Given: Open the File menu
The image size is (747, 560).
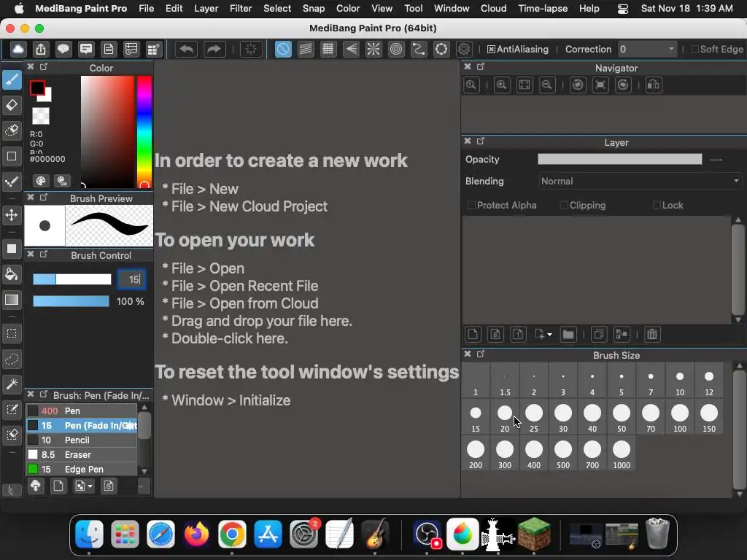Looking at the screenshot, I should [x=146, y=9].
